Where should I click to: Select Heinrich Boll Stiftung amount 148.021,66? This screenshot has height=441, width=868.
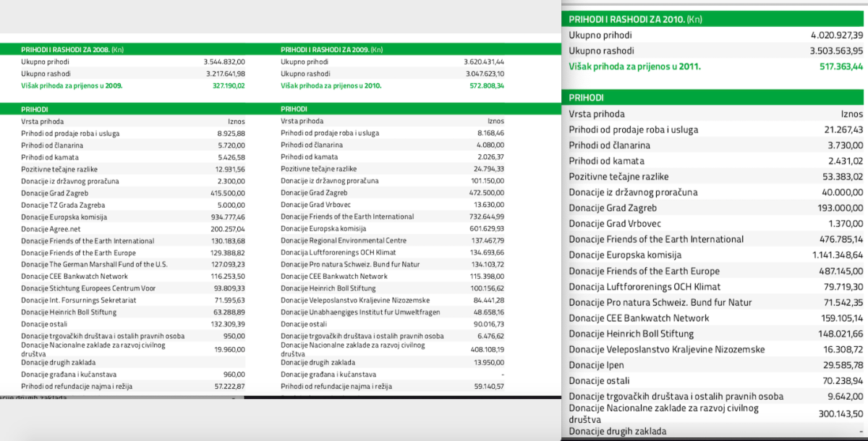click(841, 335)
